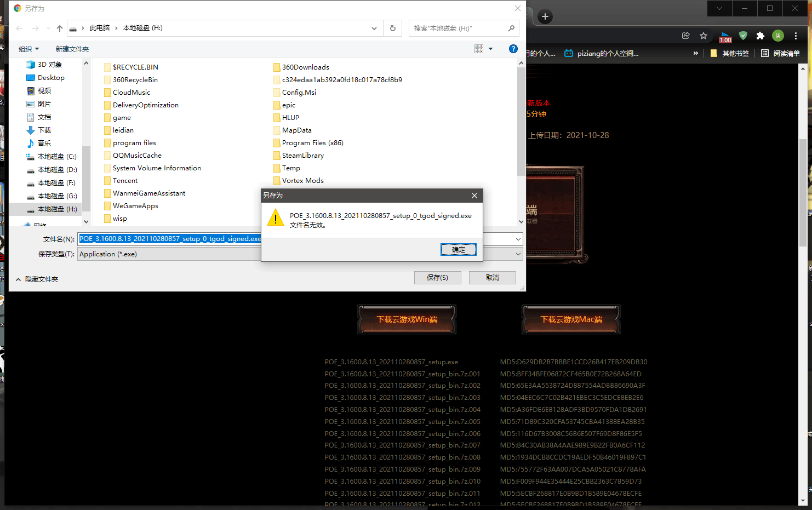
Task: Select the Program Files (x86) folder
Action: 308,143
